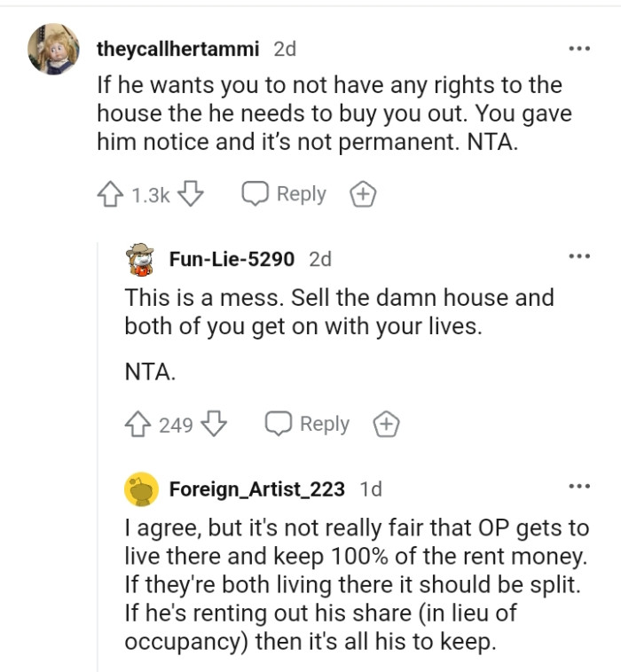Reply to Fun-Lie-5290's comment

tap(308, 426)
